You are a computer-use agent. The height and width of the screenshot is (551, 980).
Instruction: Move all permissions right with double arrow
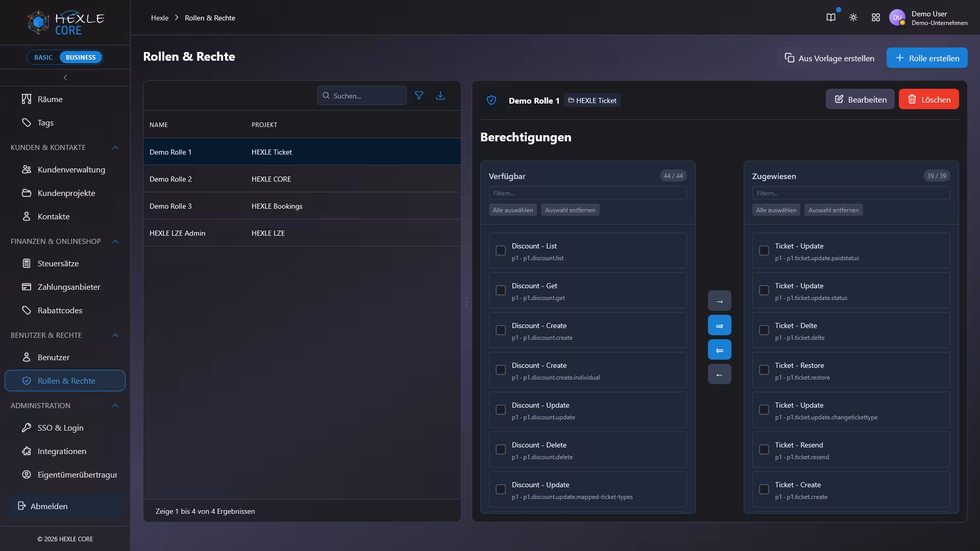click(719, 325)
